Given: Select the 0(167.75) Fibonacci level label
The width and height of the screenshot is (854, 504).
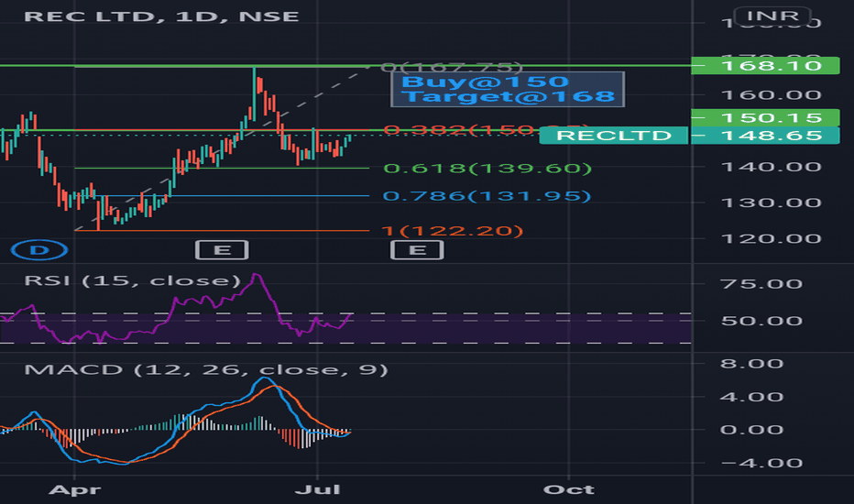Looking at the screenshot, I should [x=452, y=67].
